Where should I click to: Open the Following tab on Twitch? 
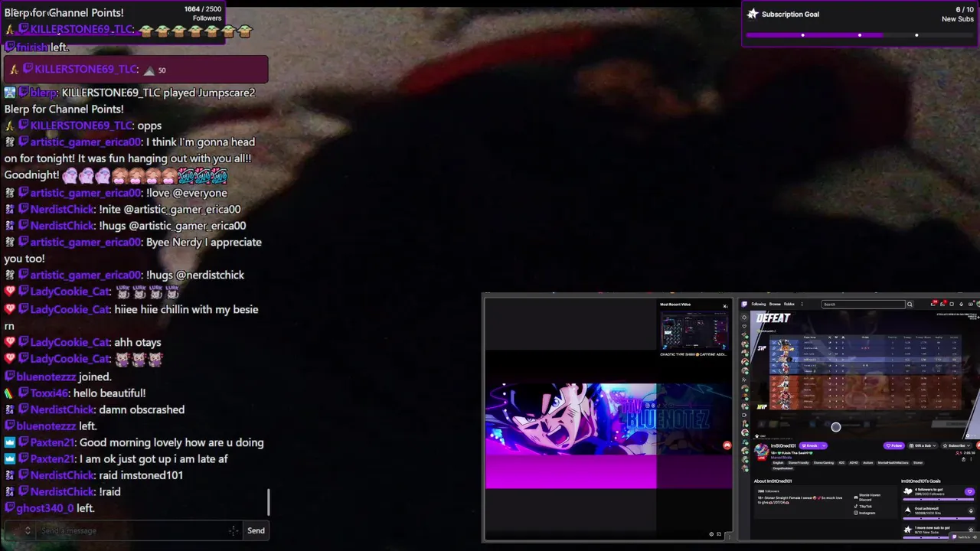(759, 304)
